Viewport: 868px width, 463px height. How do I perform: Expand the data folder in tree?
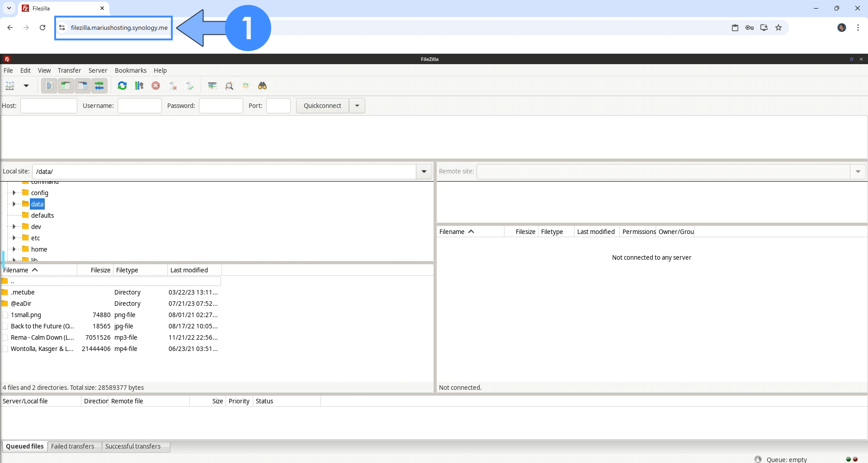coord(14,204)
